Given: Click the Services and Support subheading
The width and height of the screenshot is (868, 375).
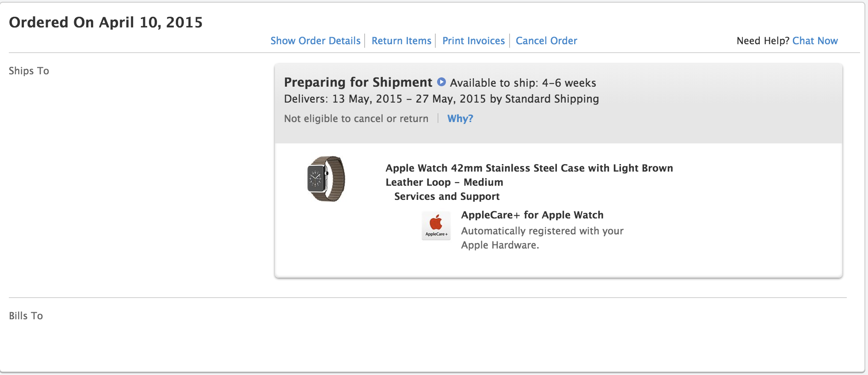Looking at the screenshot, I should [x=447, y=196].
